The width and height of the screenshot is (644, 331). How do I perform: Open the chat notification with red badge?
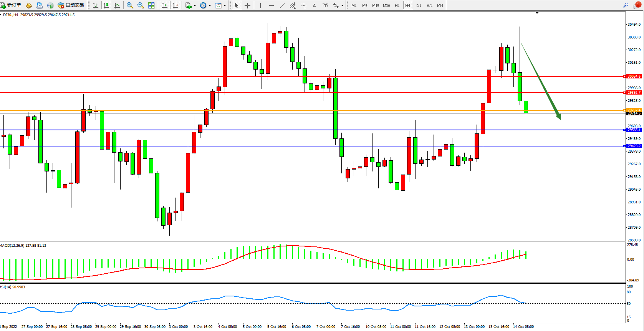point(636,5)
